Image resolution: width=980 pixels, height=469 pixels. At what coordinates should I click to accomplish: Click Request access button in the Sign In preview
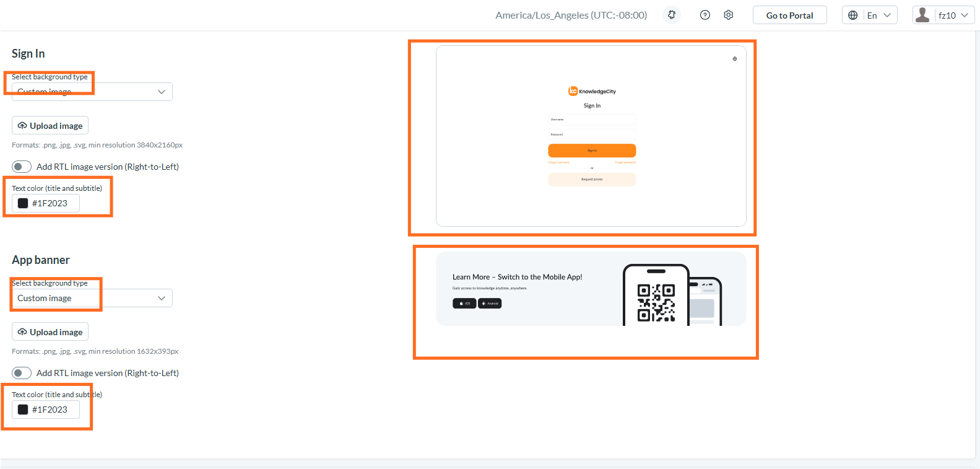point(592,179)
